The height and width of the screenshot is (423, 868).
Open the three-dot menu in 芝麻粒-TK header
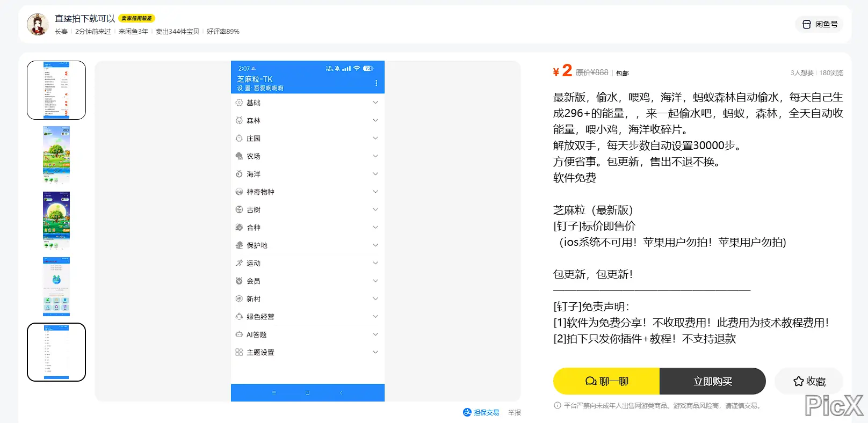pos(376,83)
